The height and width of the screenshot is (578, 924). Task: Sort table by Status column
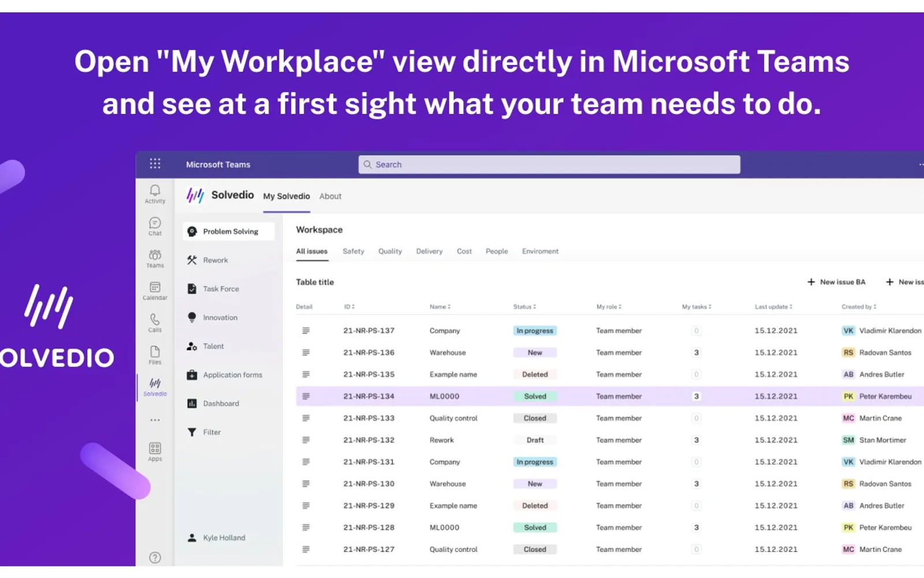[524, 307]
